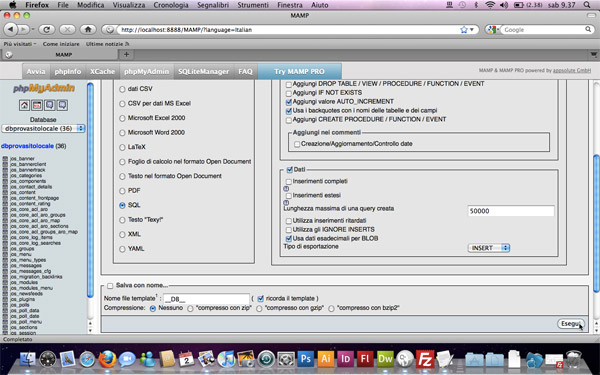
Task: Open the dbprovasitolocale database link
Action: pos(28,146)
